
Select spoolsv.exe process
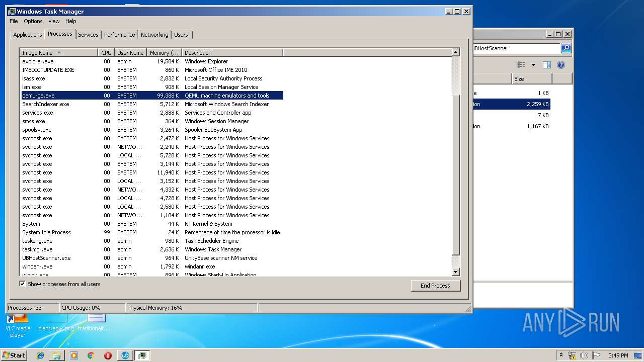click(x=151, y=130)
